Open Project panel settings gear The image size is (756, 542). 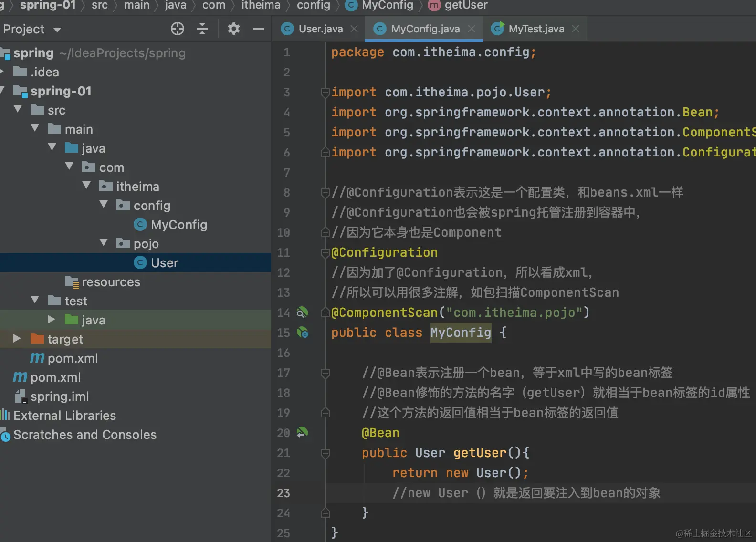pyautogui.click(x=233, y=29)
